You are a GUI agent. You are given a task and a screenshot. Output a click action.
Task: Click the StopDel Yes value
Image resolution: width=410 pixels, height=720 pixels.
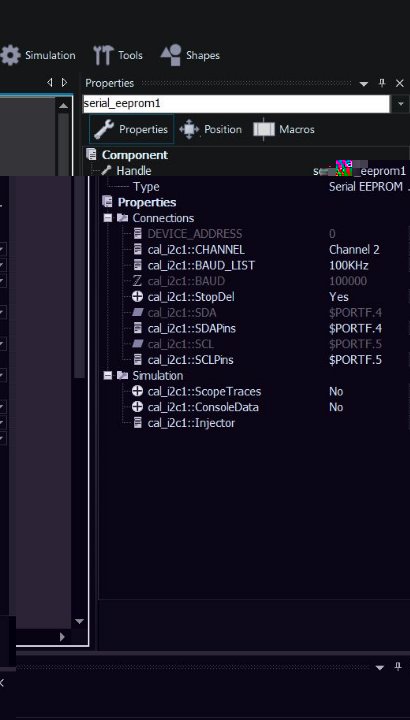pos(338,297)
